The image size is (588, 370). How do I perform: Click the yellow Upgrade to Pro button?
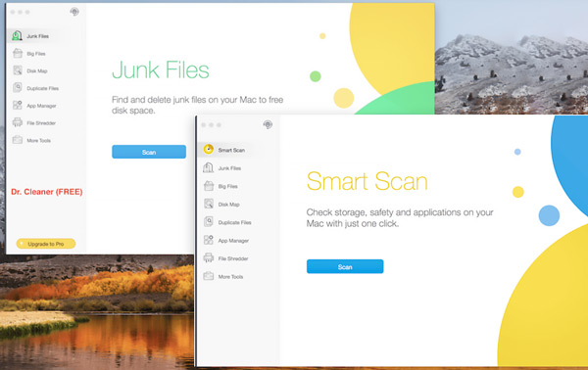click(46, 244)
